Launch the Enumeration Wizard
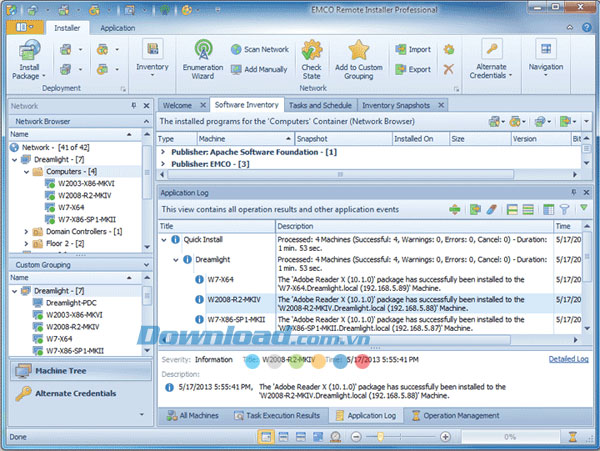Viewport: 600px width, 451px height. coord(203,59)
